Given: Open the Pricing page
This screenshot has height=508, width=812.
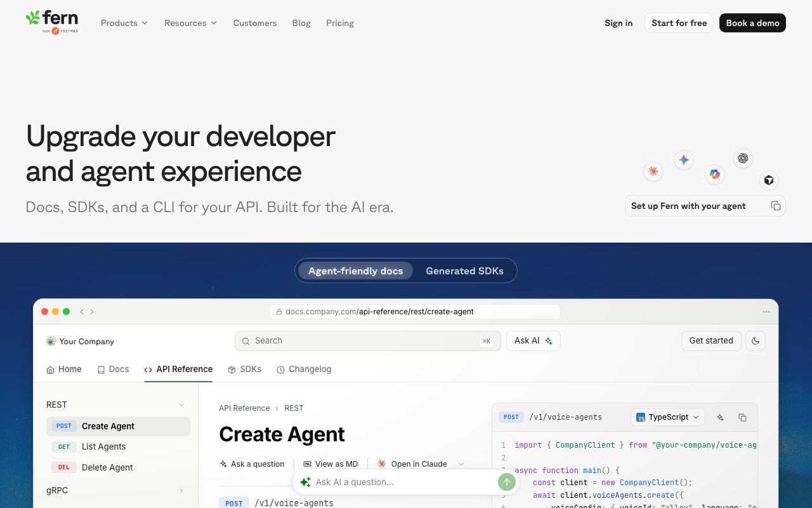Looking at the screenshot, I should pyautogui.click(x=340, y=23).
